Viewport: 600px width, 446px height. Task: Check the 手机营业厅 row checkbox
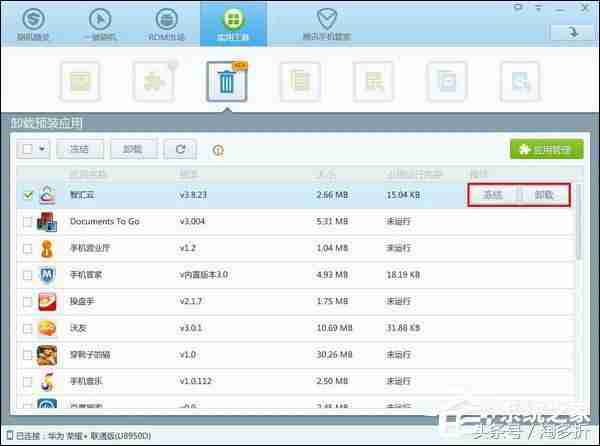(28, 248)
